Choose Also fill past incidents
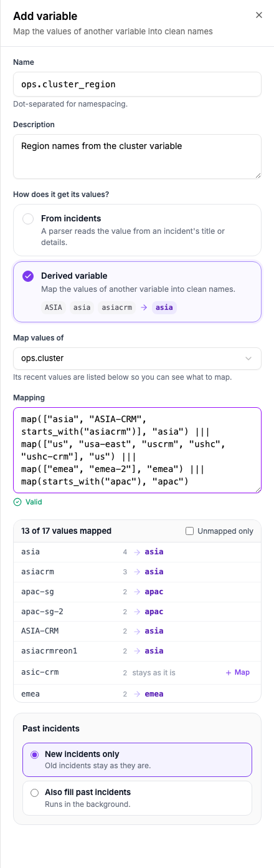Screen dimensions: 274x868 tap(137, 798)
